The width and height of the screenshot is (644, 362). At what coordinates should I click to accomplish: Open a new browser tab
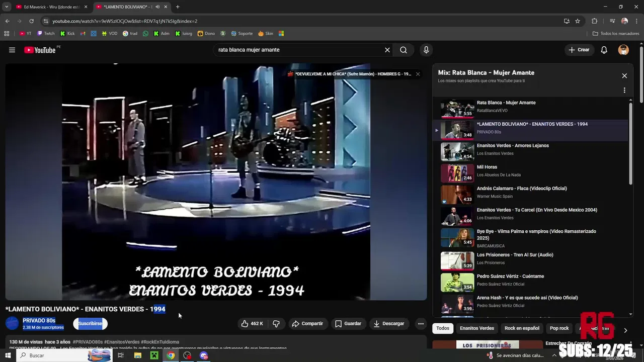(178, 7)
